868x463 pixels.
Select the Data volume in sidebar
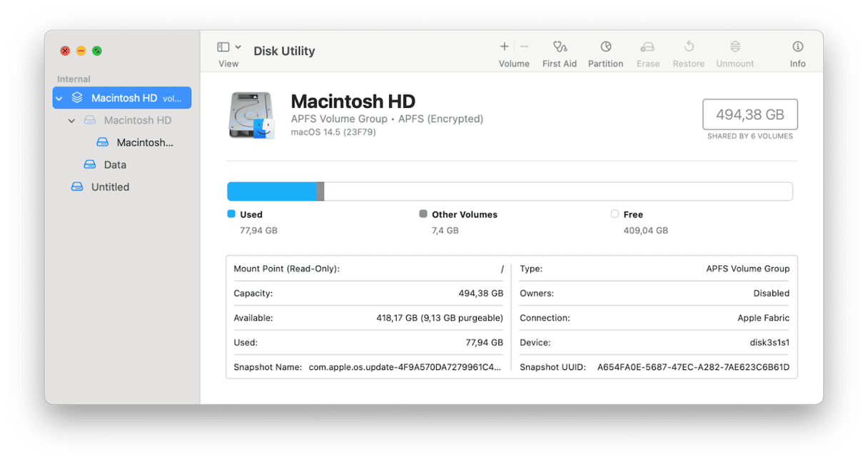[x=114, y=165]
